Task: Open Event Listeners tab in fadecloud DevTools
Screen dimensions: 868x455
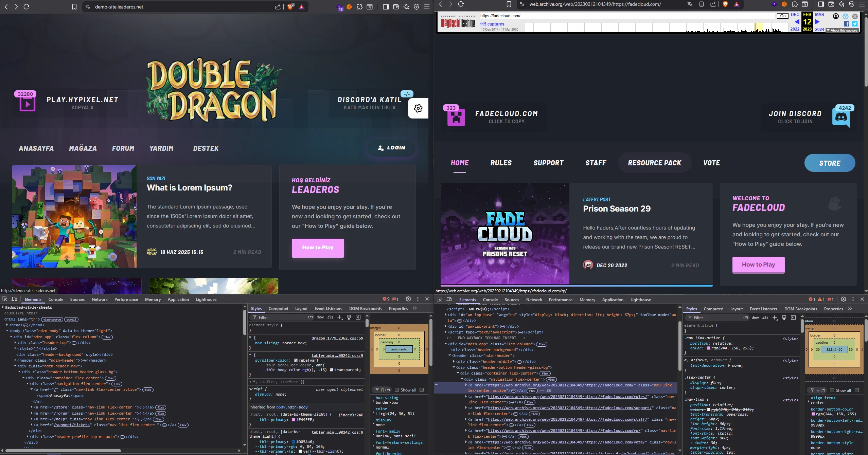Action: pyautogui.click(x=763, y=309)
